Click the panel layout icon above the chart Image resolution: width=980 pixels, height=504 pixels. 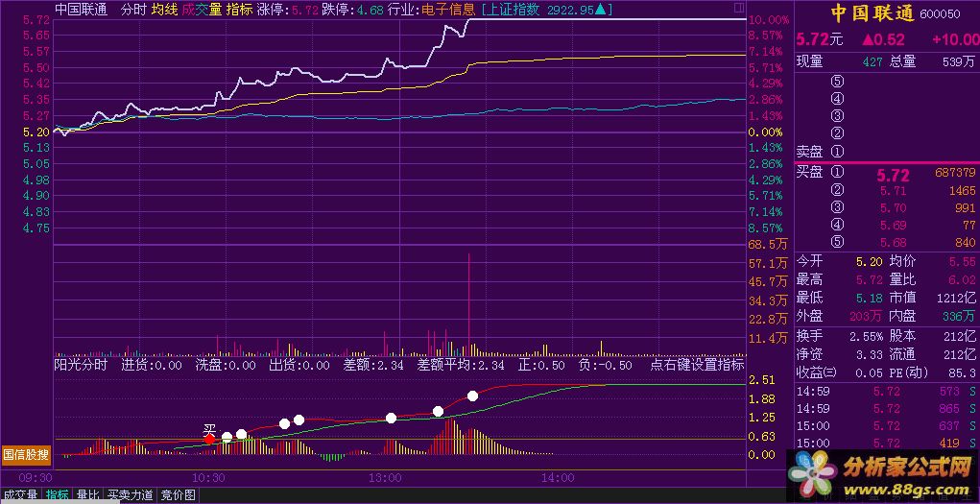pos(739,8)
